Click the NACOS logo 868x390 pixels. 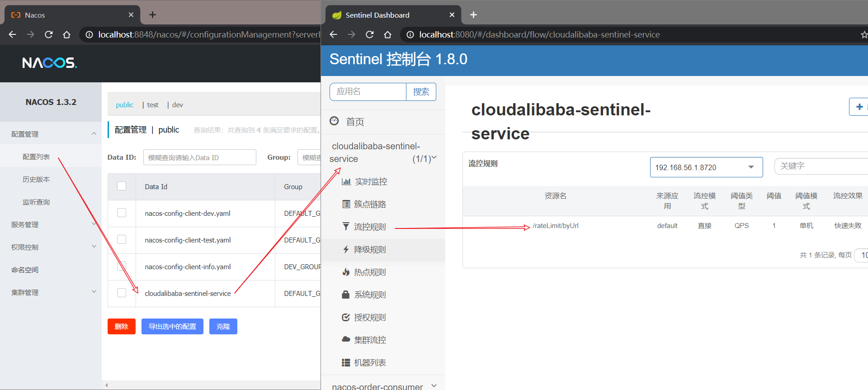click(50, 62)
